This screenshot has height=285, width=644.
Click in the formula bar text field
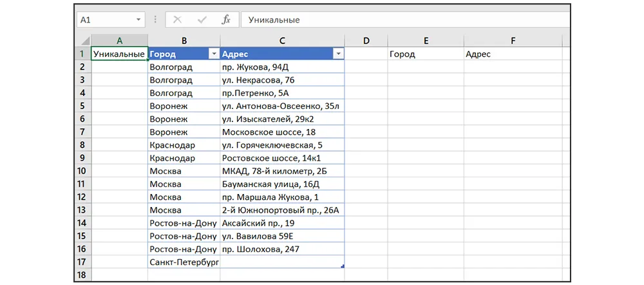(x=399, y=20)
